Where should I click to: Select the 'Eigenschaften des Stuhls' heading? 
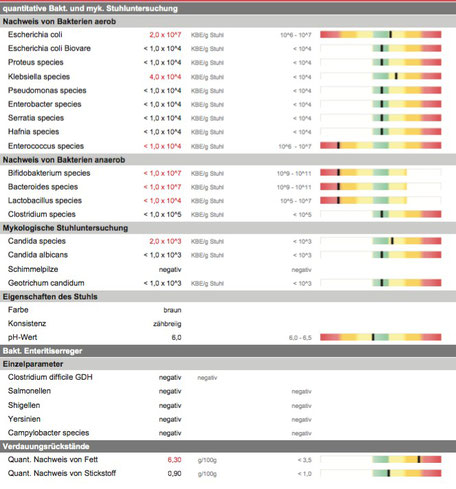(x=50, y=297)
